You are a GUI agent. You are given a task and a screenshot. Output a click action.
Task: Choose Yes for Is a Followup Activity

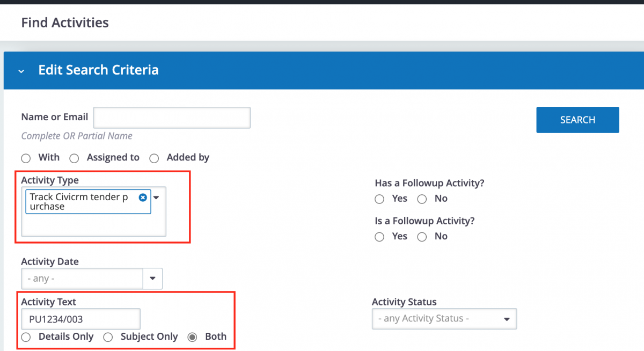click(x=379, y=237)
